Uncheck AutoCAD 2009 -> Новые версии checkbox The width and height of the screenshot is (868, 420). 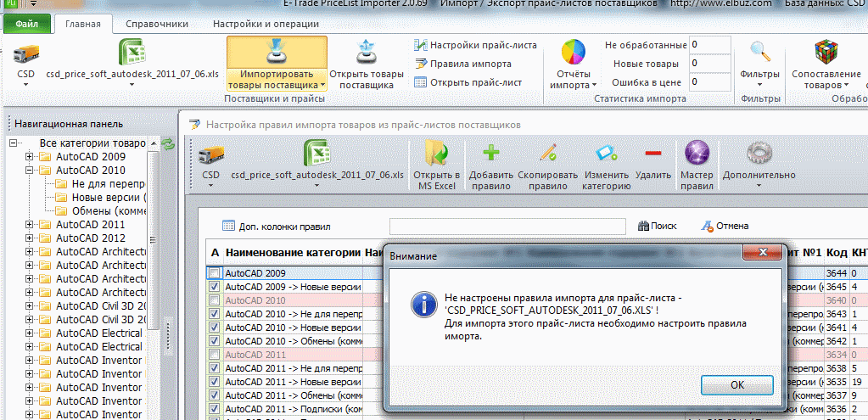click(x=214, y=287)
